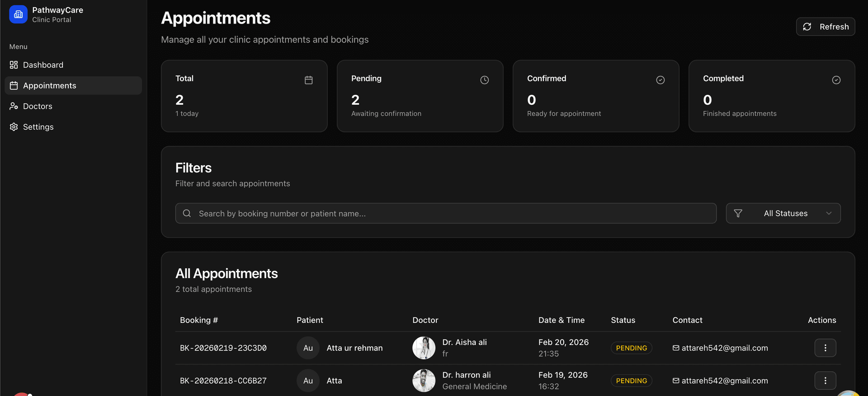
Task: Click the Total appointments card
Action: (x=244, y=96)
